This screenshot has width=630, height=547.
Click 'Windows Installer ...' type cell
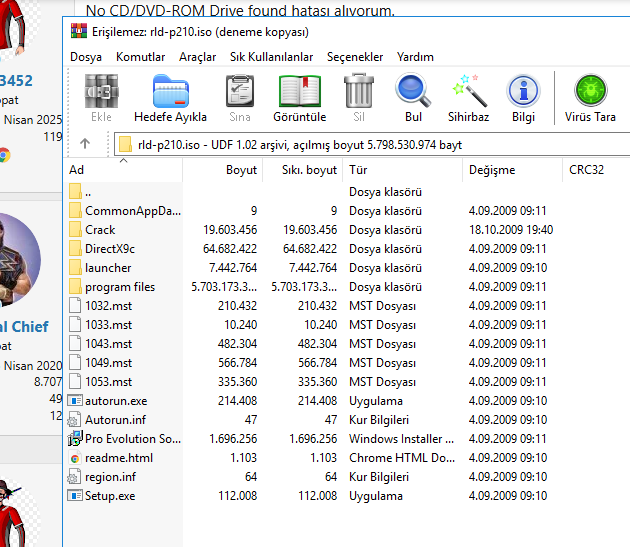click(x=402, y=439)
